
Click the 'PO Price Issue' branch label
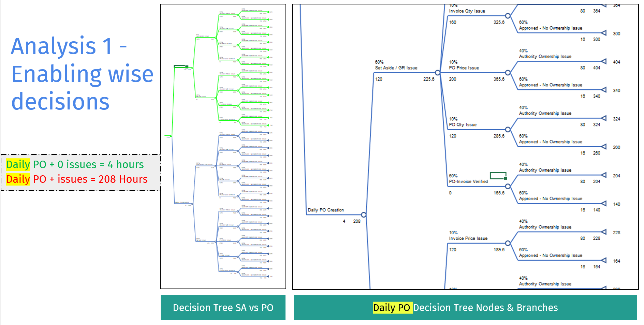tap(464, 68)
